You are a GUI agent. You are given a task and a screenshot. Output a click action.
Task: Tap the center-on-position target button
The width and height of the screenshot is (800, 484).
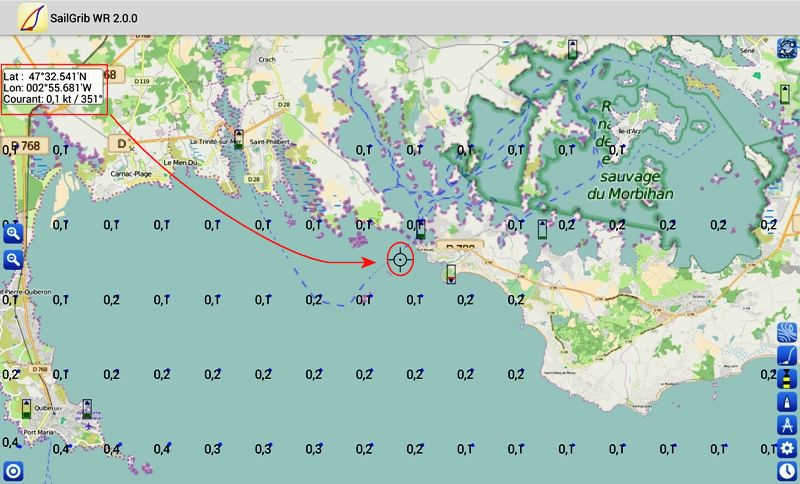click(14, 471)
